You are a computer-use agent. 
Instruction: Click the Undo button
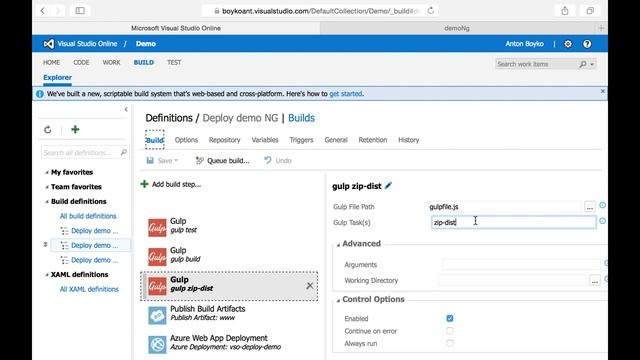[278, 160]
